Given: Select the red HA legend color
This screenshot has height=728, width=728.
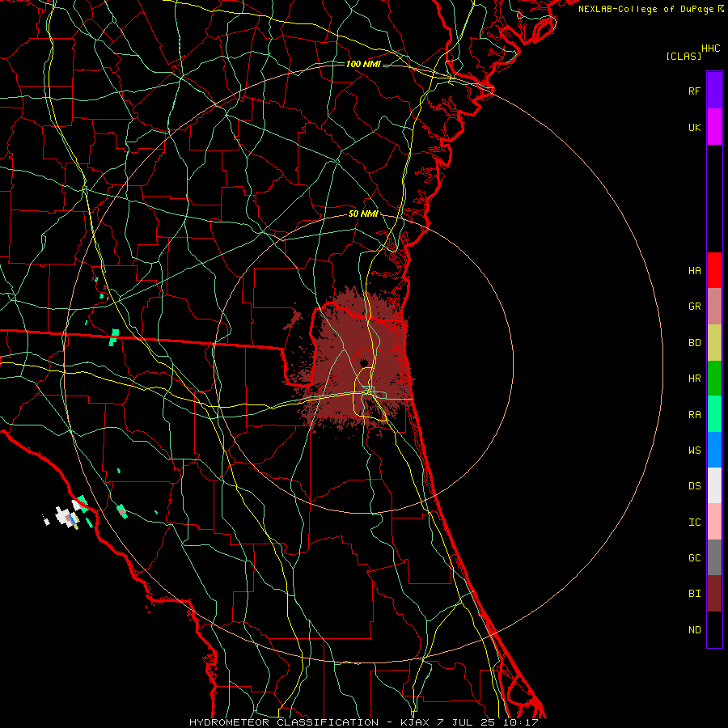Looking at the screenshot, I should 714,270.
